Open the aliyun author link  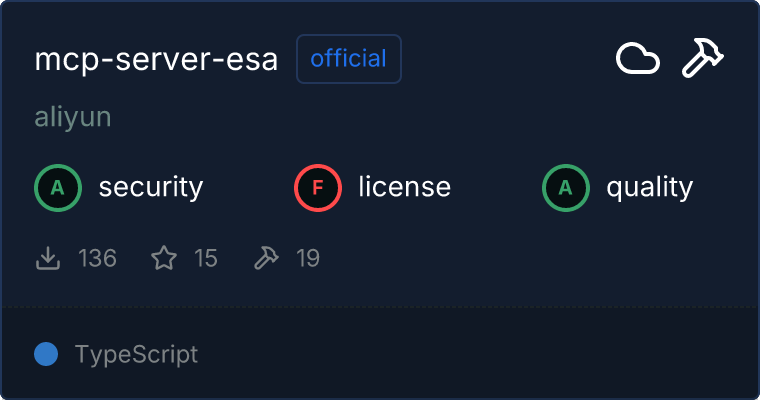[72, 117]
